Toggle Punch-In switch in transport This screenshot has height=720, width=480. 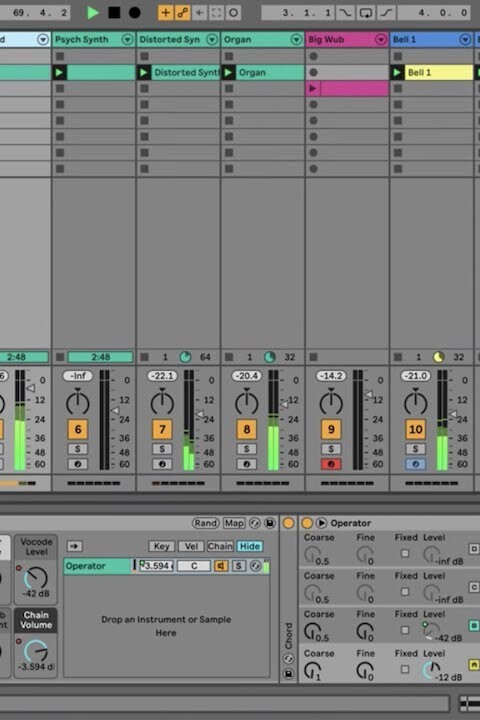click(345, 12)
